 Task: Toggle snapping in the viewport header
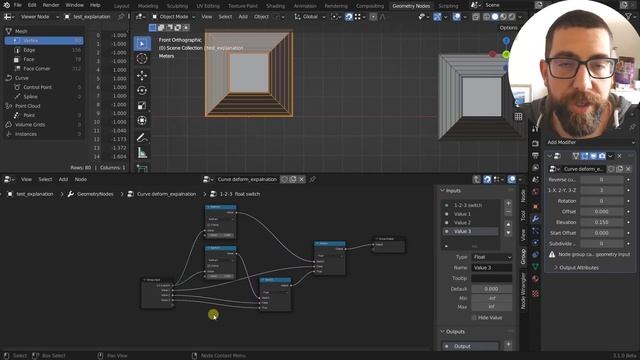(349, 17)
